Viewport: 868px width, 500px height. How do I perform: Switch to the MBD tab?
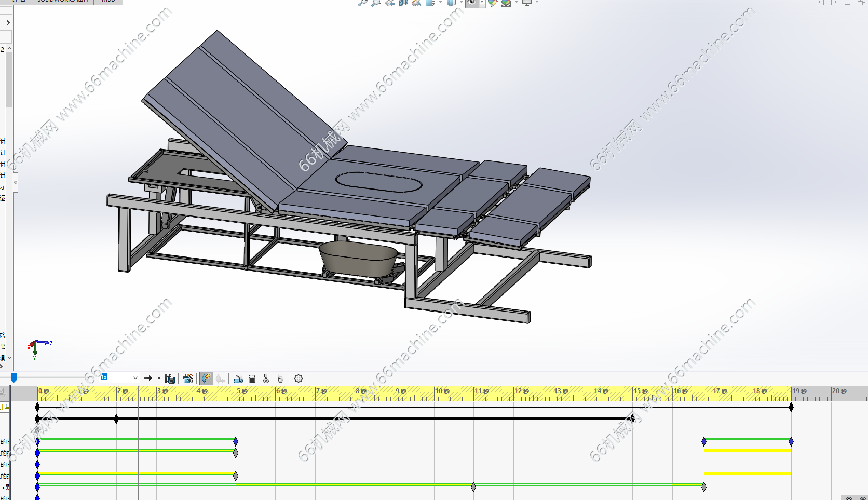[108, 2]
